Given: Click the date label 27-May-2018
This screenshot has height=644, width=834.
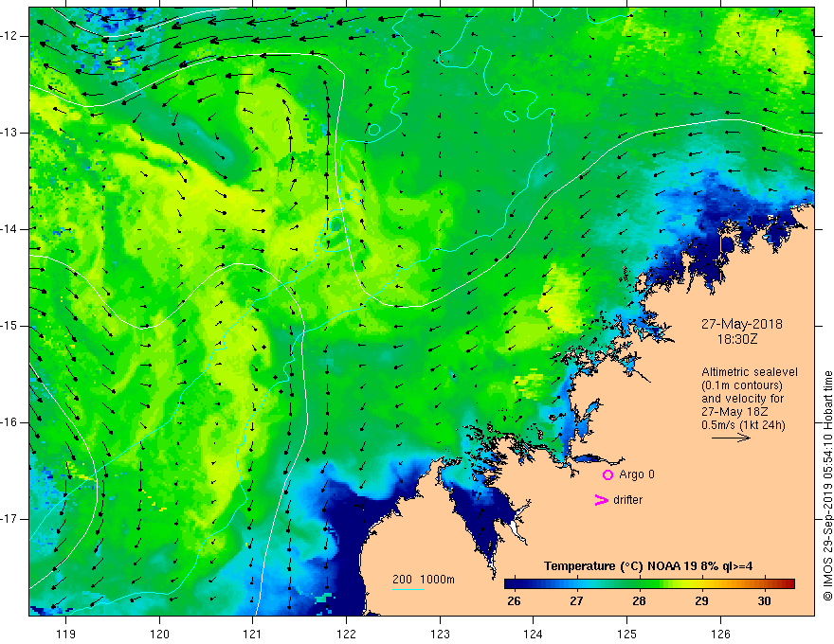Looking at the screenshot, I should (x=741, y=324).
